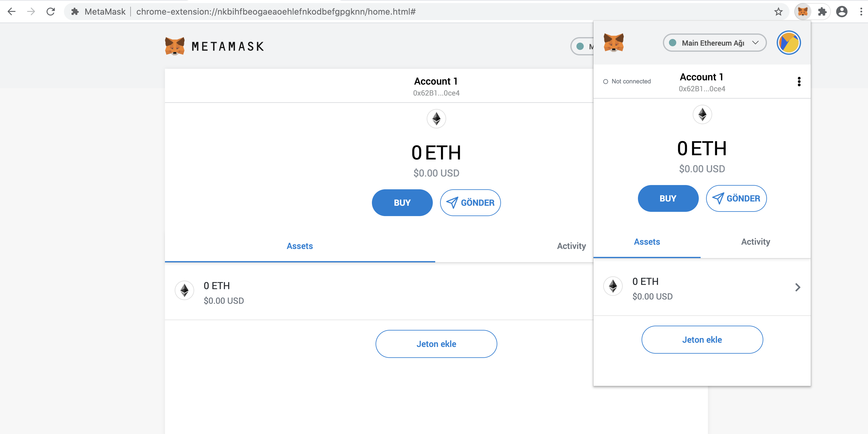Switch to Assets tab in popup
The height and width of the screenshot is (434, 868).
647,242
